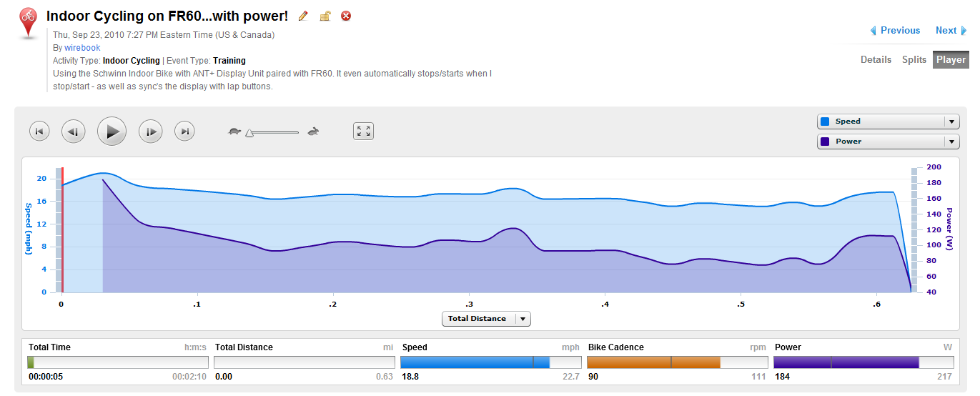Step forward one frame in the player

150,132
